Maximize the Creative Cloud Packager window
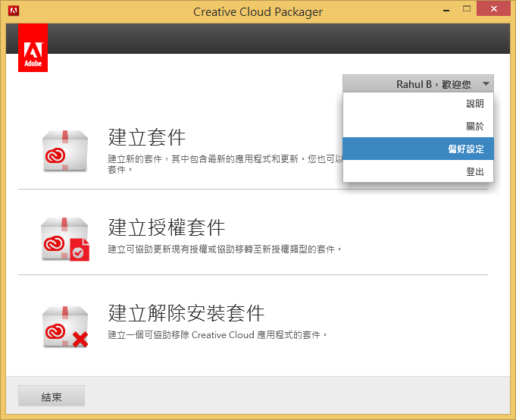Viewport: 516px width, 420px height. (x=467, y=9)
